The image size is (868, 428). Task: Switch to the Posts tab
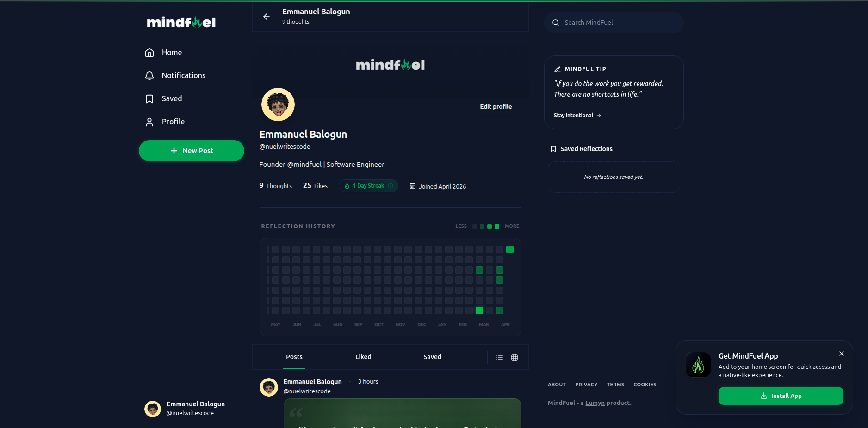pos(294,357)
